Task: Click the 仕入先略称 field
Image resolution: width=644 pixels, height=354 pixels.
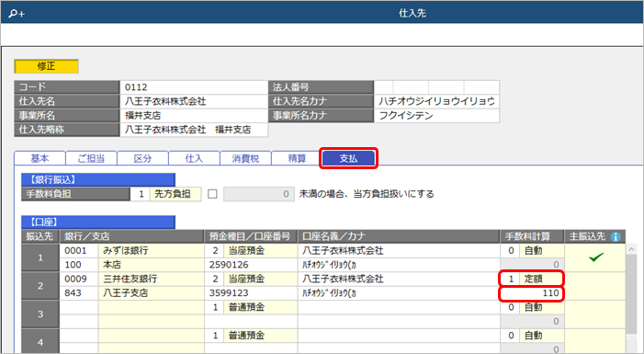Action: (194, 130)
